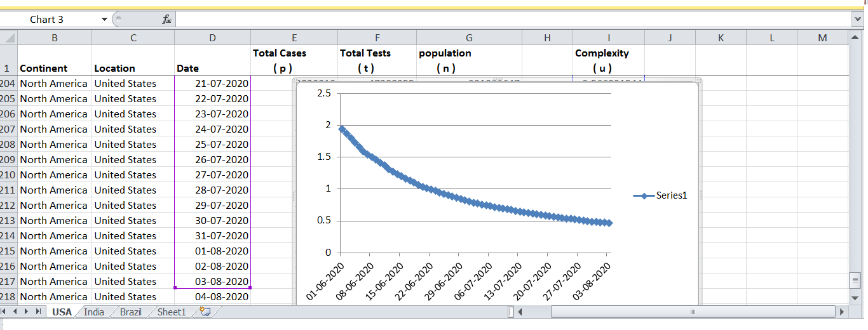The width and height of the screenshot is (868, 330).
Task: Click inside the formula bar input
Action: pos(508,20)
